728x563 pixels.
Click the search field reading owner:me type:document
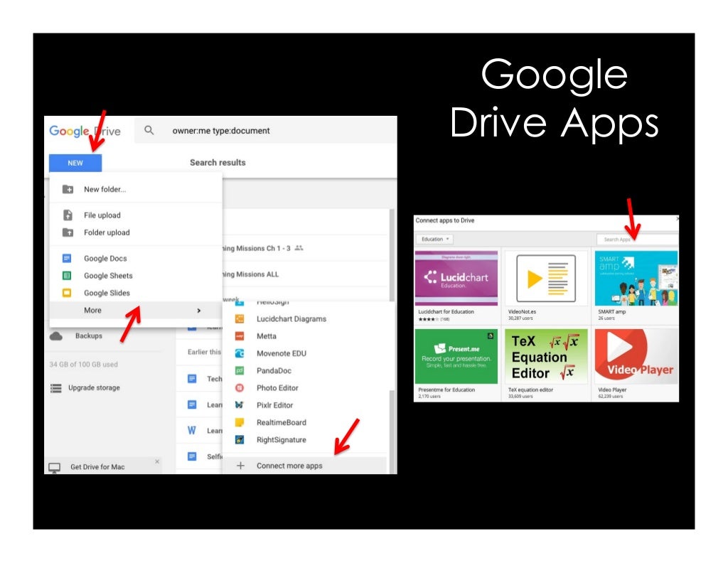click(266, 130)
